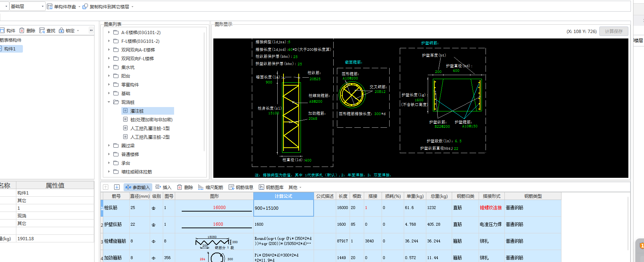The height and width of the screenshot is (262, 644).
Task: Click the 护壁纵筋 row name cell
Action: tap(116, 225)
